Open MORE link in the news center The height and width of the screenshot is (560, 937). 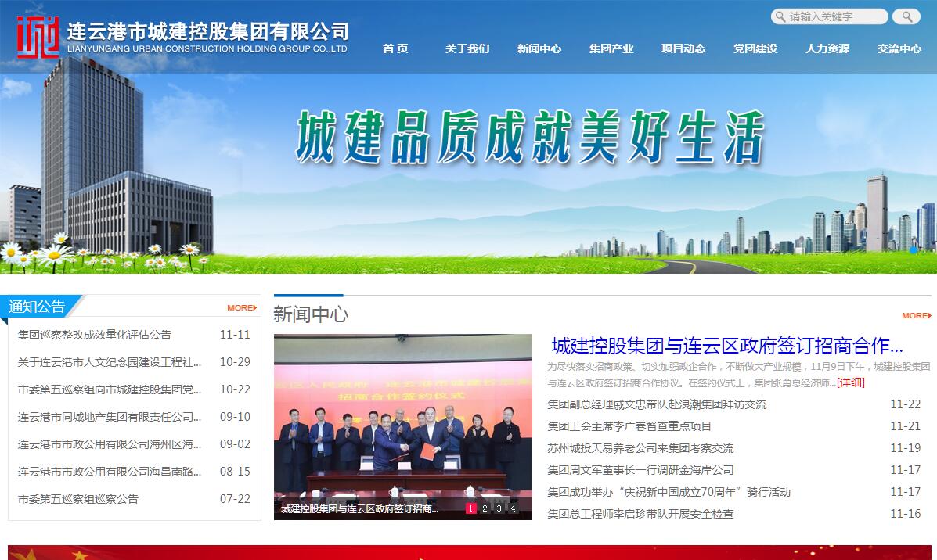tap(915, 316)
